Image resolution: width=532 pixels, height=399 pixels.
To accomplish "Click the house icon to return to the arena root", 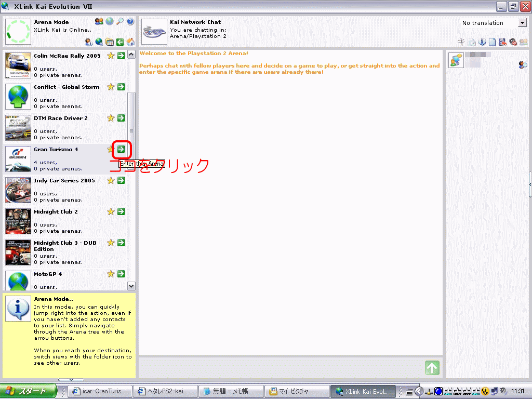I will 130,42.
